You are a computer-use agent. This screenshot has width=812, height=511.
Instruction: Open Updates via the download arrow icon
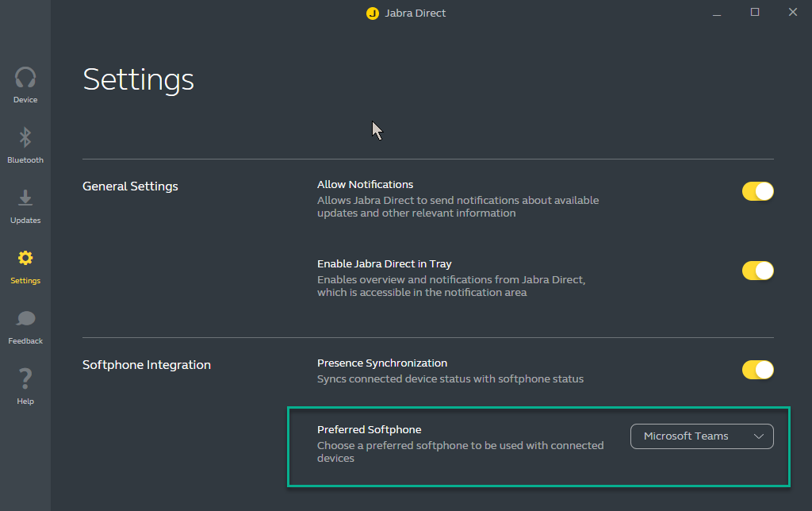click(25, 198)
